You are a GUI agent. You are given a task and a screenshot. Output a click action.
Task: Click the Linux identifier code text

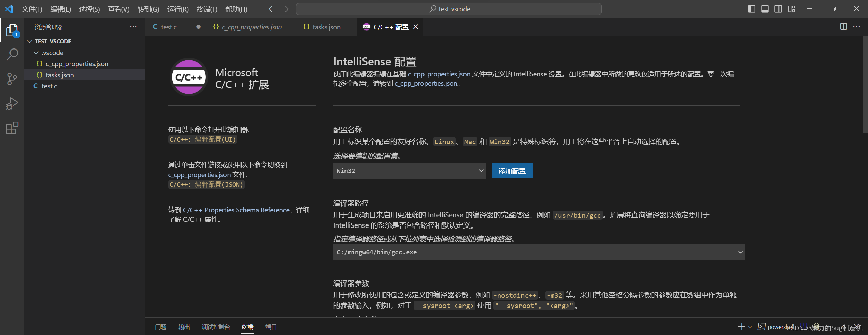pos(444,142)
